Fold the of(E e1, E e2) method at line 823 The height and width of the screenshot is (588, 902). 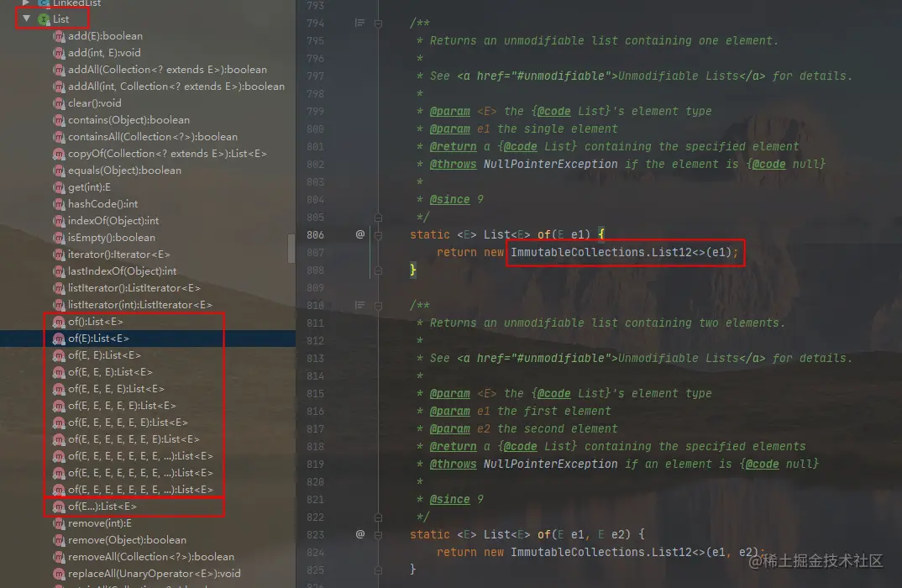[378, 534]
